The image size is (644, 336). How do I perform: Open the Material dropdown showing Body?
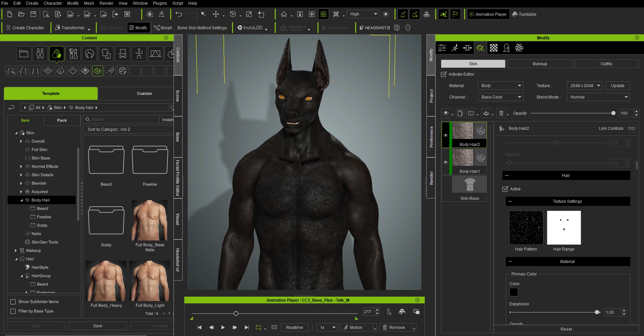coord(500,86)
